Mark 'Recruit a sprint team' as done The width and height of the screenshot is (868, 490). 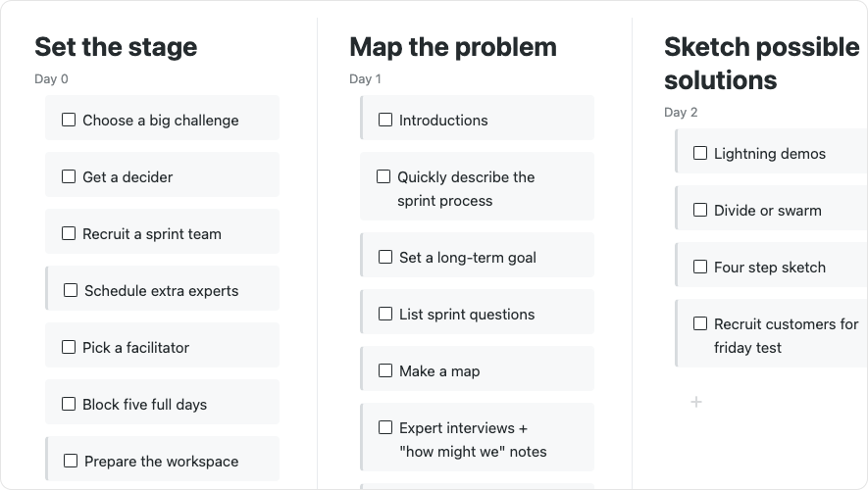(69, 233)
